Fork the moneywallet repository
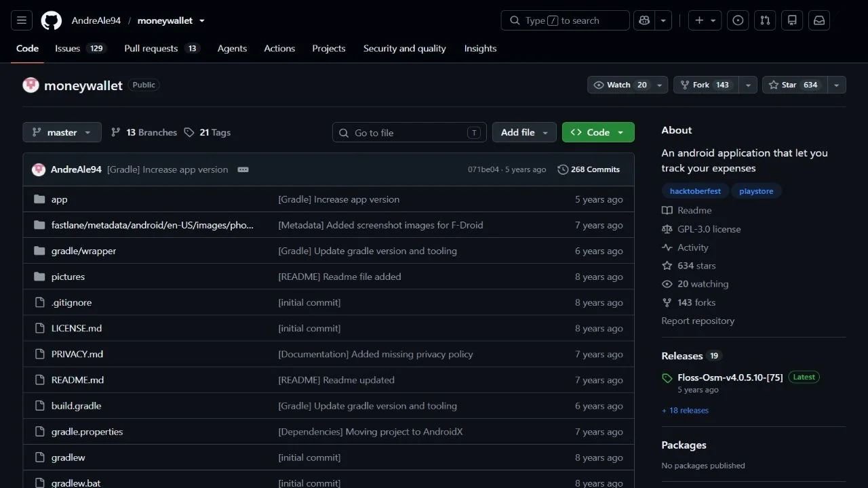 (705, 85)
